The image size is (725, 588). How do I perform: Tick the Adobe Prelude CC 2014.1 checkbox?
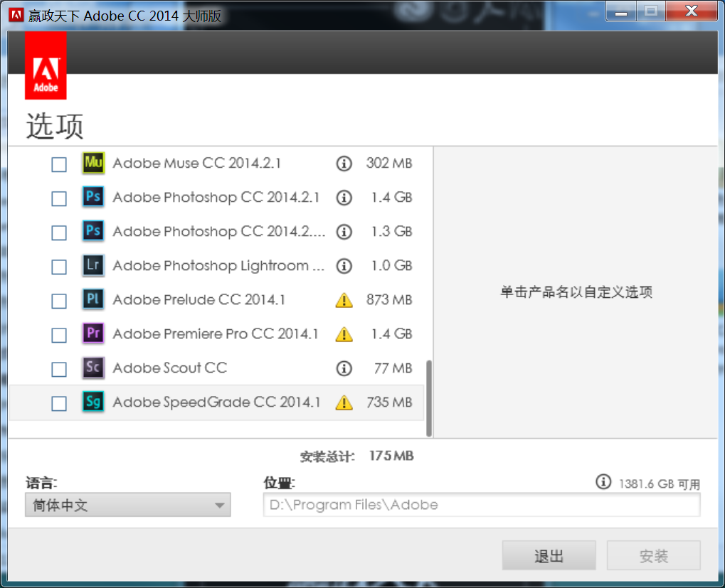(x=59, y=301)
